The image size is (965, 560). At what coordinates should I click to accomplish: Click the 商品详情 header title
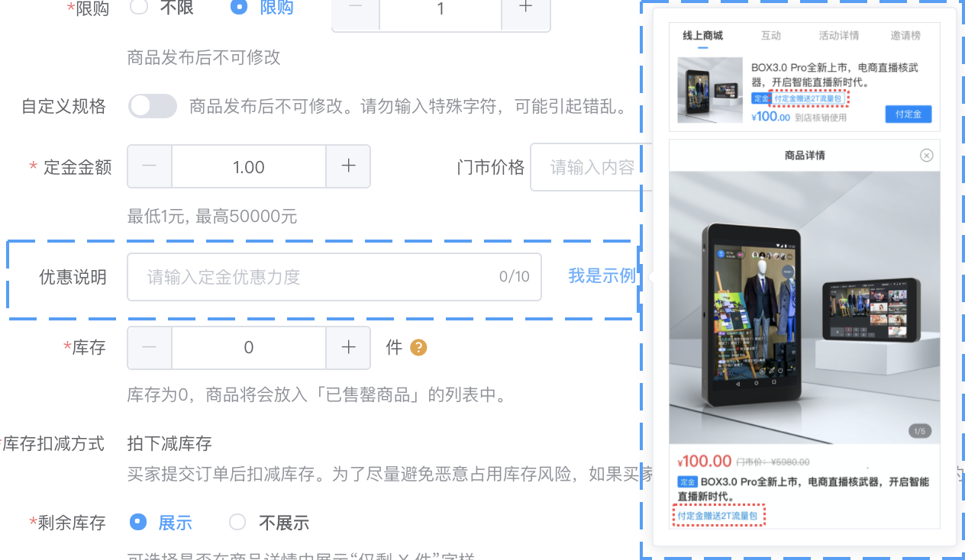tap(805, 156)
